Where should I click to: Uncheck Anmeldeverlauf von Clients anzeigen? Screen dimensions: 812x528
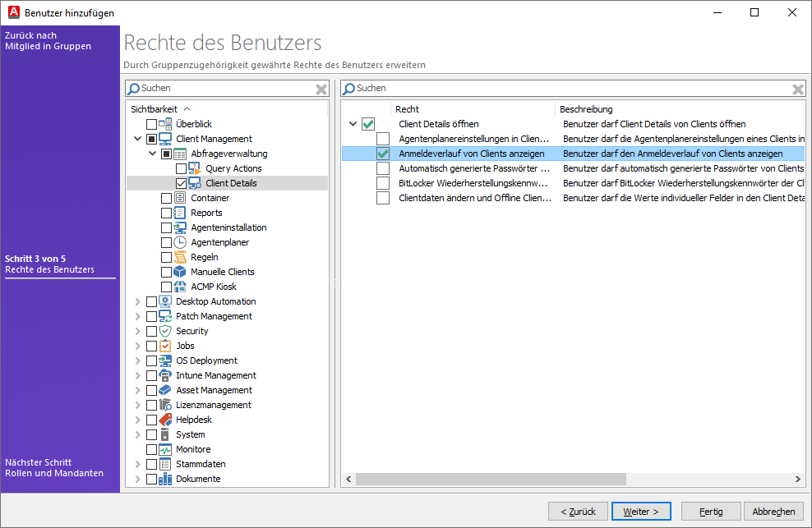click(383, 154)
